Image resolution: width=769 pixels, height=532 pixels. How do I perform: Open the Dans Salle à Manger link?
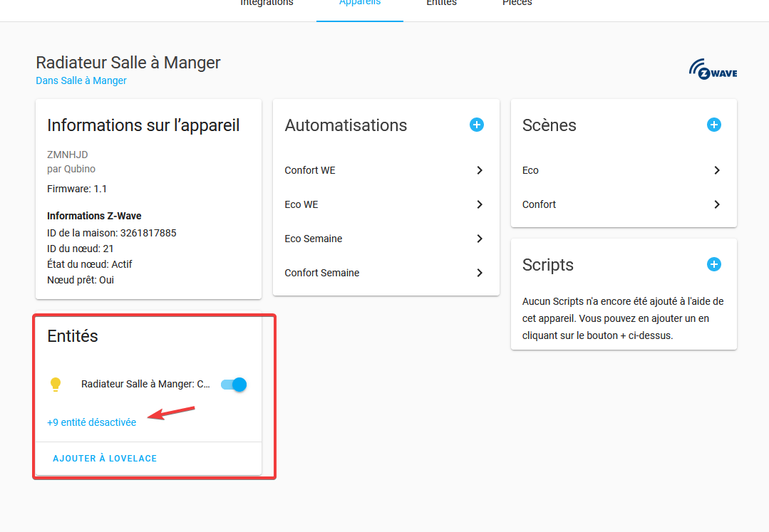coord(81,80)
